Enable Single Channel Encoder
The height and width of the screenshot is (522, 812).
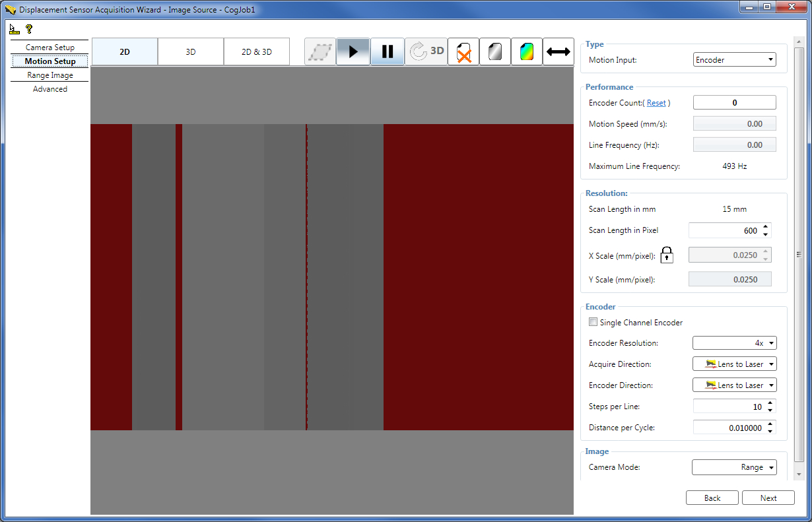pyautogui.click(x=592, y=322)
